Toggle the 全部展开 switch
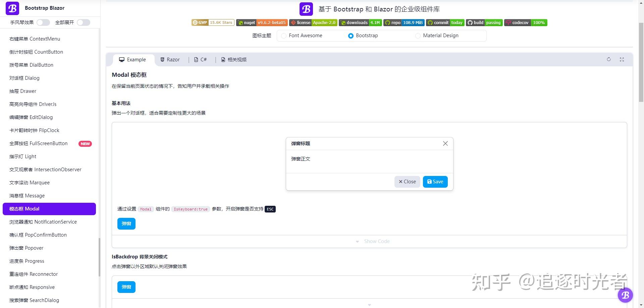This screenshot has width=644, height=308. pos(83,22)
